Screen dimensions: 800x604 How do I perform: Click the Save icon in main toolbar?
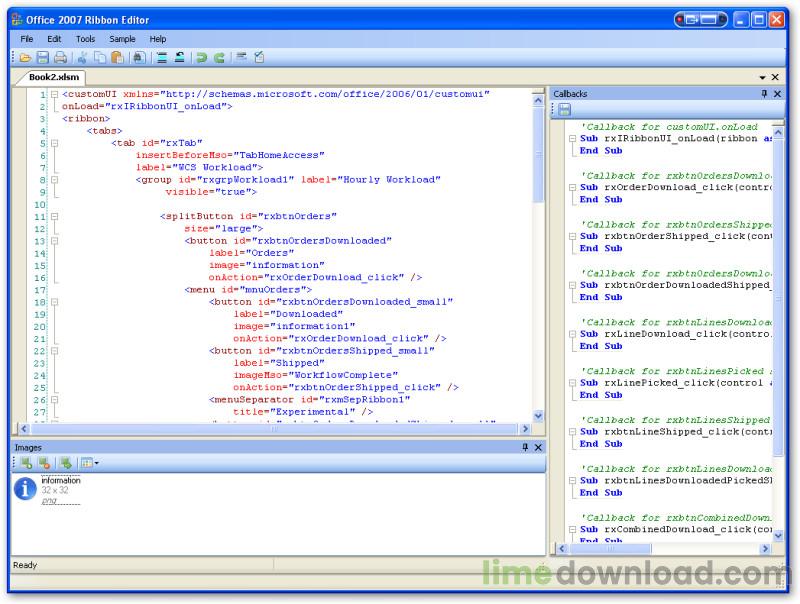pos(42,58)
